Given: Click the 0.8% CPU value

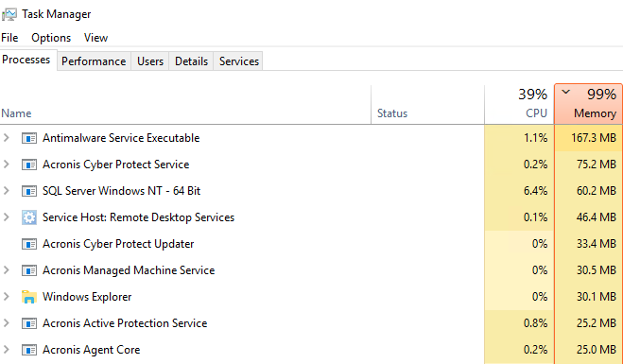Looking at the screenshot, I should pos(536,323).
